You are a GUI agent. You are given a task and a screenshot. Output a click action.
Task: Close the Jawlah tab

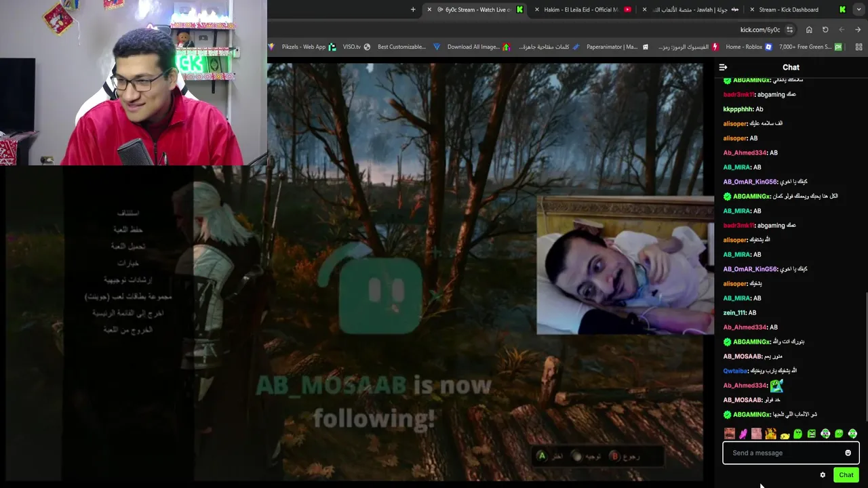tap(644, 9)
